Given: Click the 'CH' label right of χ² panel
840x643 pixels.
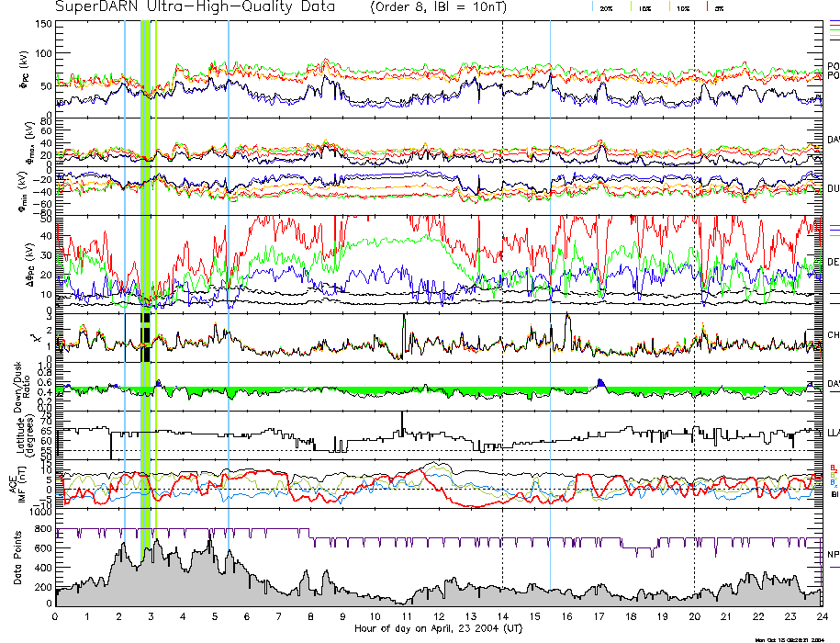Looking at the screenshot, I should (833, 335).
